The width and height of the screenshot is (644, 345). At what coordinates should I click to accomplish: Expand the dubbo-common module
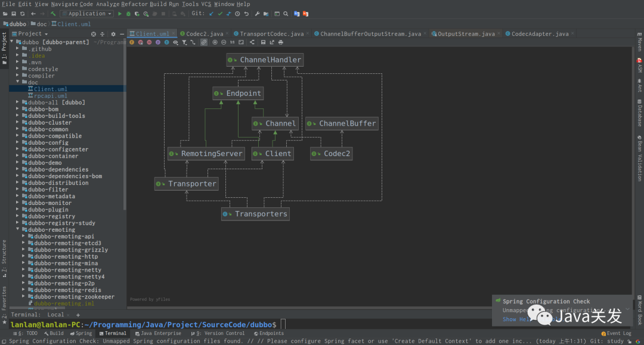[x=18, y=129]
